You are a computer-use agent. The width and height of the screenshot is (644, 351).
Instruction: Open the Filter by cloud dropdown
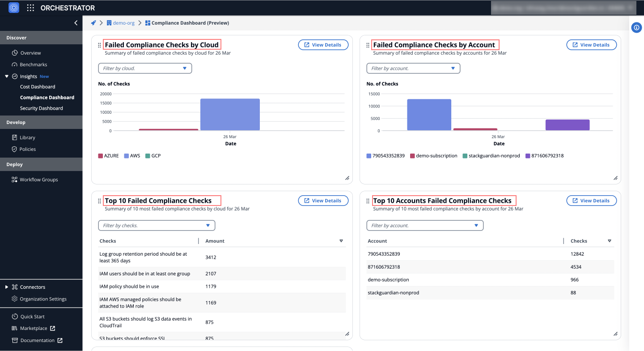(x=144, y=68)
